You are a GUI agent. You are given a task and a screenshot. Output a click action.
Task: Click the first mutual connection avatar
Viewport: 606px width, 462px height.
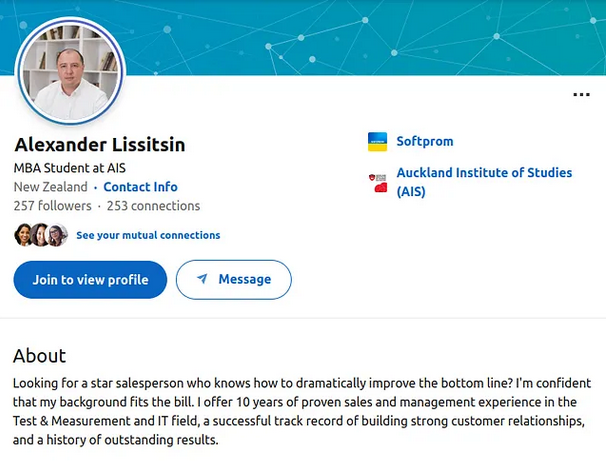[x=24, y=235]
